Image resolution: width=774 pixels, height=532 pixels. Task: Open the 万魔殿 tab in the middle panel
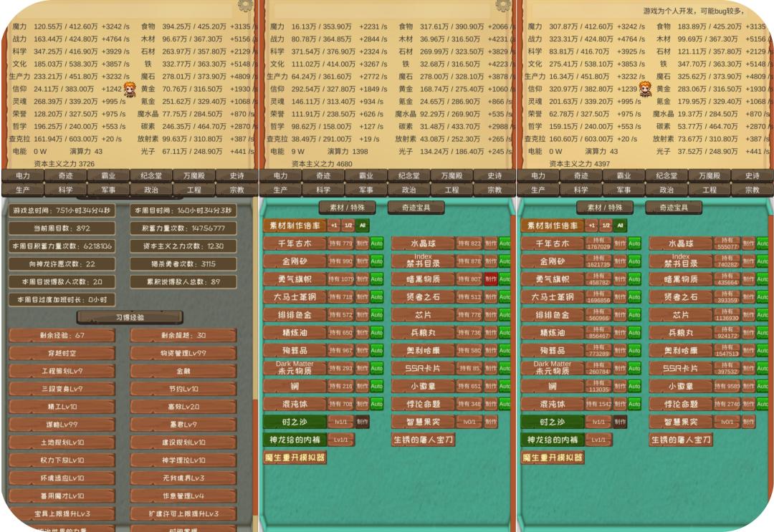tap(451, 175)
